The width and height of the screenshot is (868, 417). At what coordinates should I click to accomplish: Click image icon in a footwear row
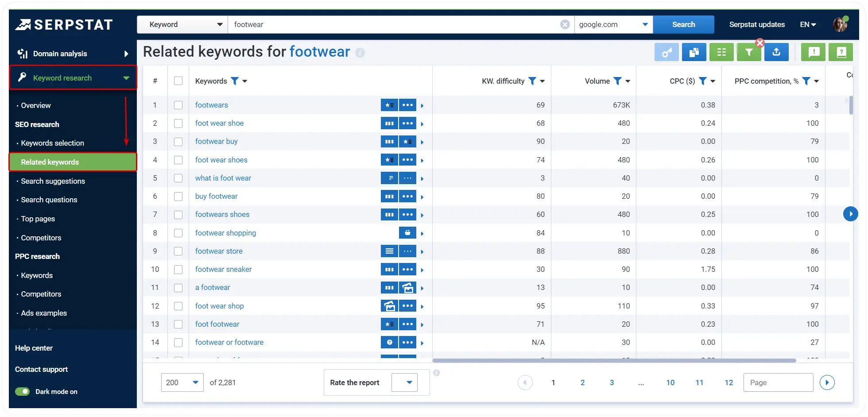(407, 288)
